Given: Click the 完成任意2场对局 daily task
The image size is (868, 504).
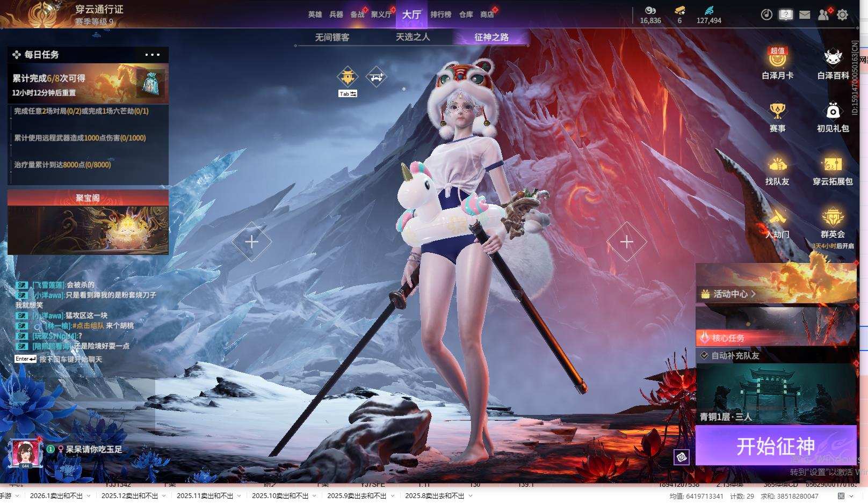Looking at the screenshot, I should tap(81, 111).
